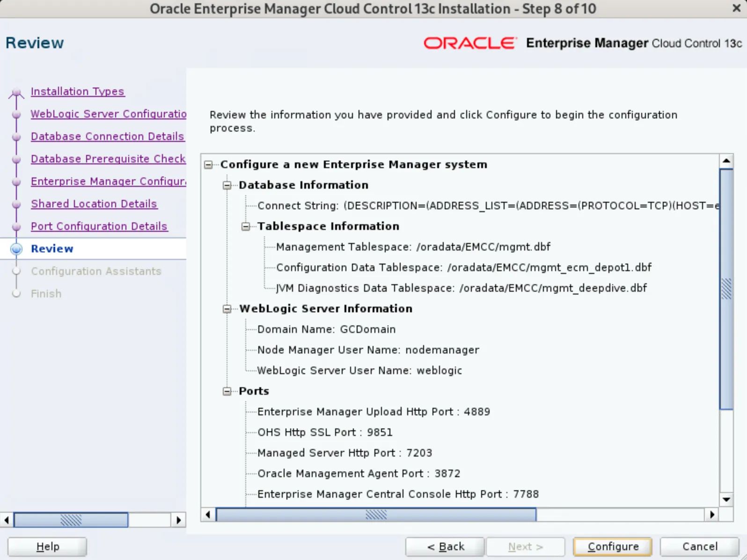Select Managed Server Http Port 7203 row
This screenshot has width=747, height=560.
[344, 453]
